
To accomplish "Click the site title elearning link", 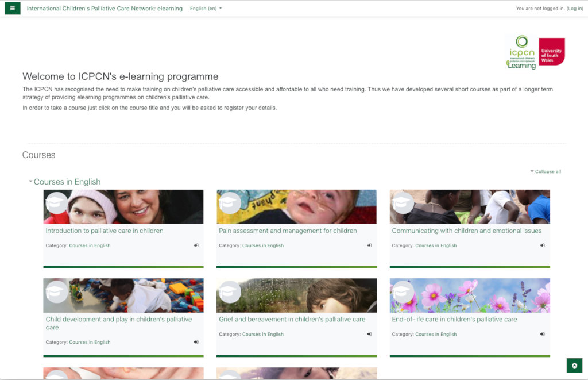I will pyautogui.click(x=105, y=8).
